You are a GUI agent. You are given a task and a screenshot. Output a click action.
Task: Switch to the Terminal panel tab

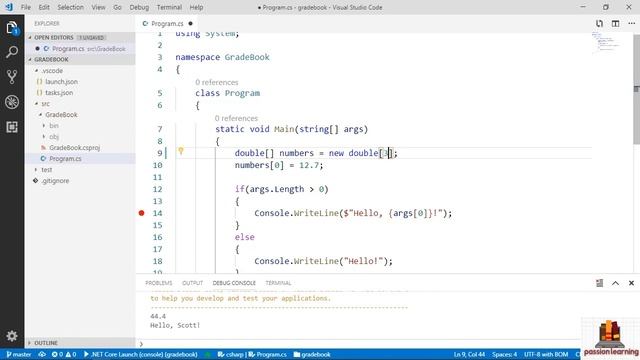point(278,283)
